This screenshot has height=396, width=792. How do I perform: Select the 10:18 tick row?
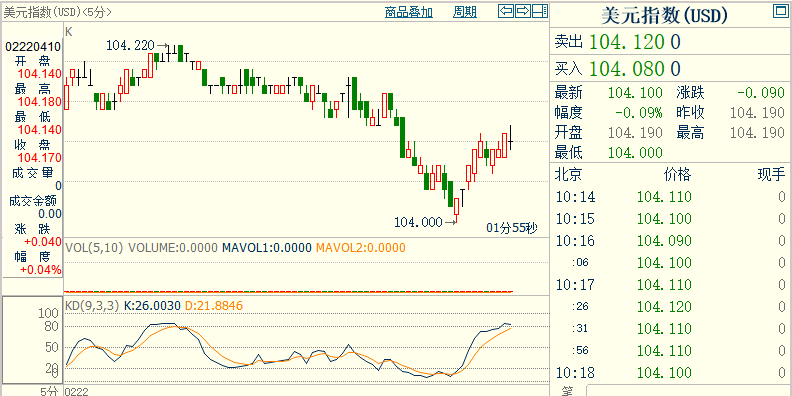[x=671, y=373]
